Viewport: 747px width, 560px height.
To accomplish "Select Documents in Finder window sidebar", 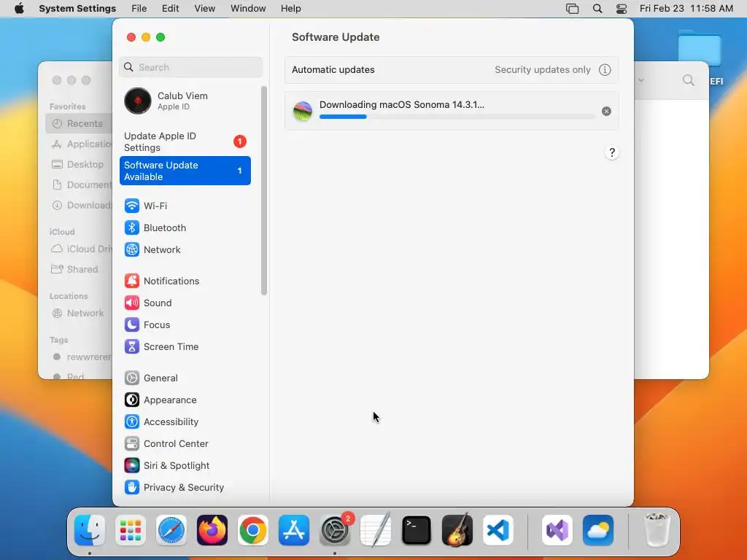I will coord(79,184).
